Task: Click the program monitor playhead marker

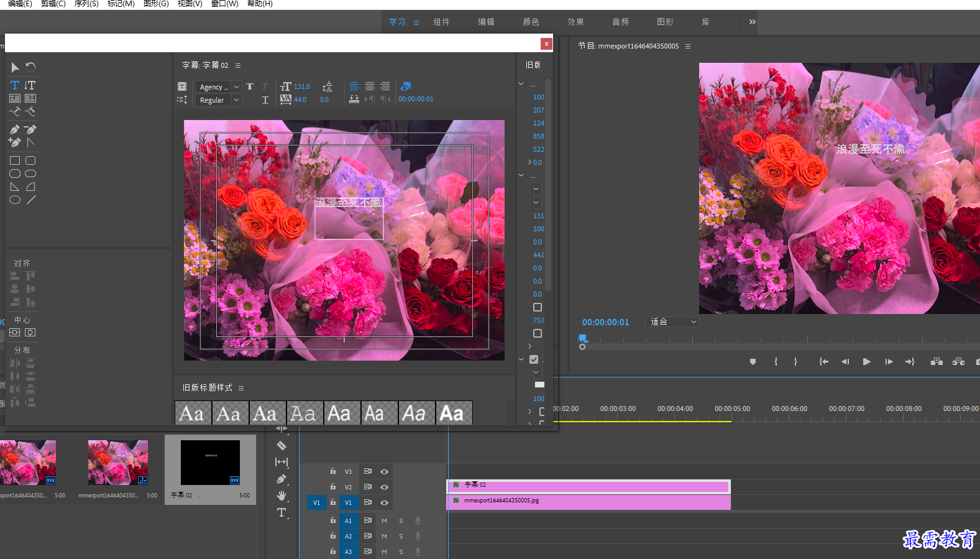Action: (x=583, y=338)
